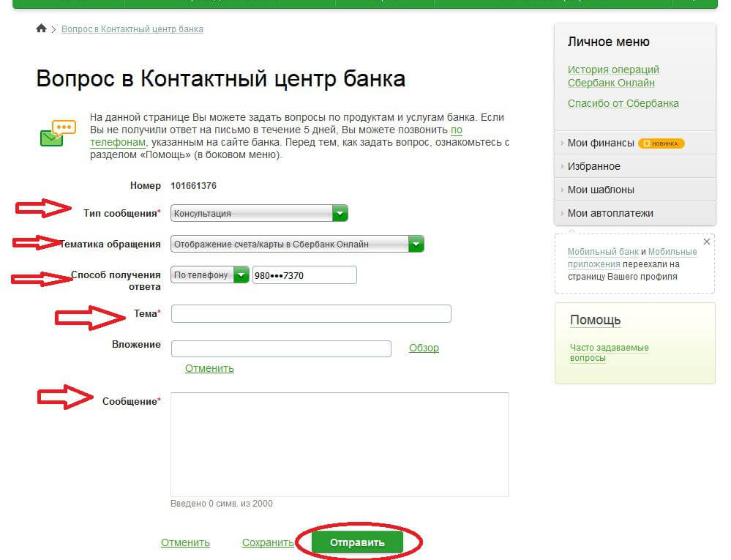
Task: Click the green Отправить button
Action: [357, 542]
